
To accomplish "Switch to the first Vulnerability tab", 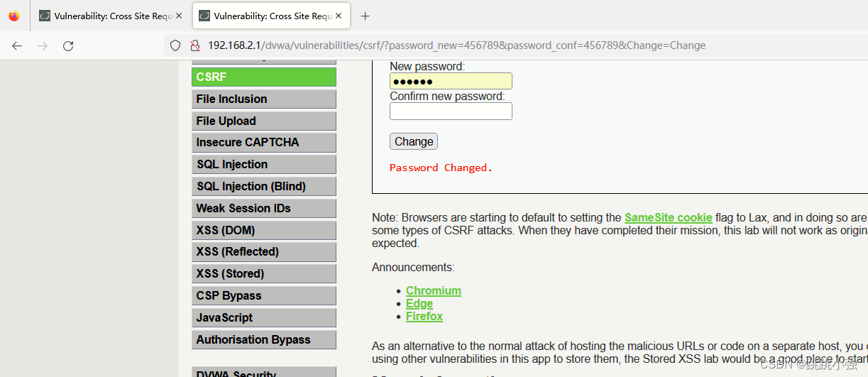I will pos(111,16).
